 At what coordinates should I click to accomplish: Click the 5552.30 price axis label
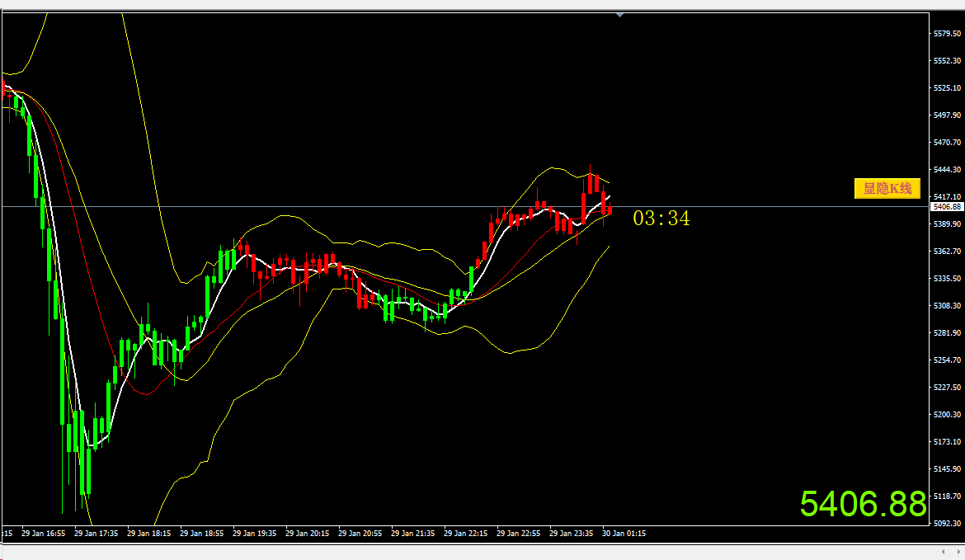tap(947, 61)
